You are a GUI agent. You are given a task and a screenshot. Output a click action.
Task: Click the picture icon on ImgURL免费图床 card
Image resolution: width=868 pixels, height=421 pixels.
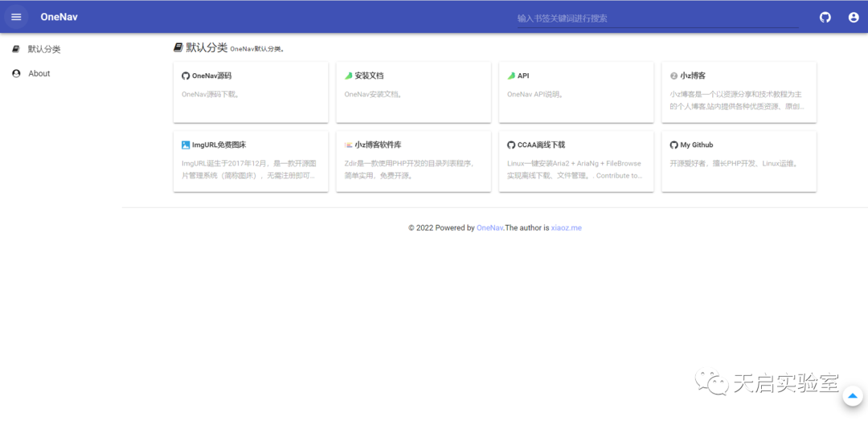pos(186,145)
